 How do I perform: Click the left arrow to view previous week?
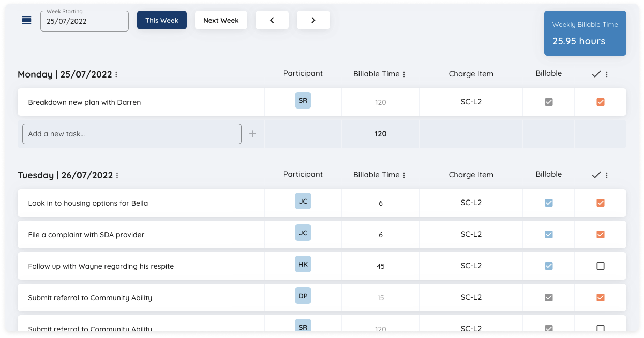coord(272,20)
